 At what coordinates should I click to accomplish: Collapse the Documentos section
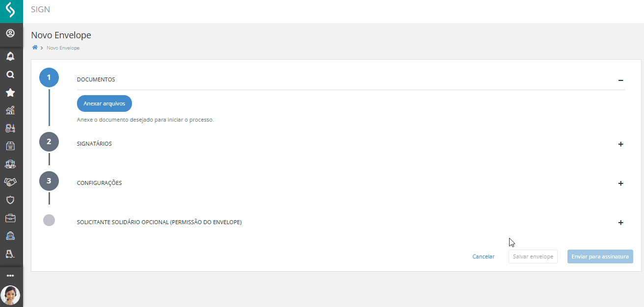click(x=620, y=80)
